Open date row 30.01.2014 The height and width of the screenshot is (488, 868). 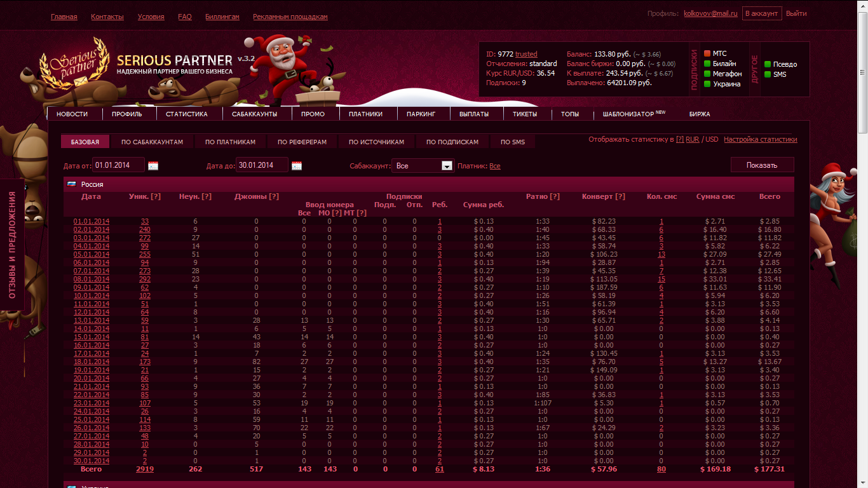[x=92, y=461]
